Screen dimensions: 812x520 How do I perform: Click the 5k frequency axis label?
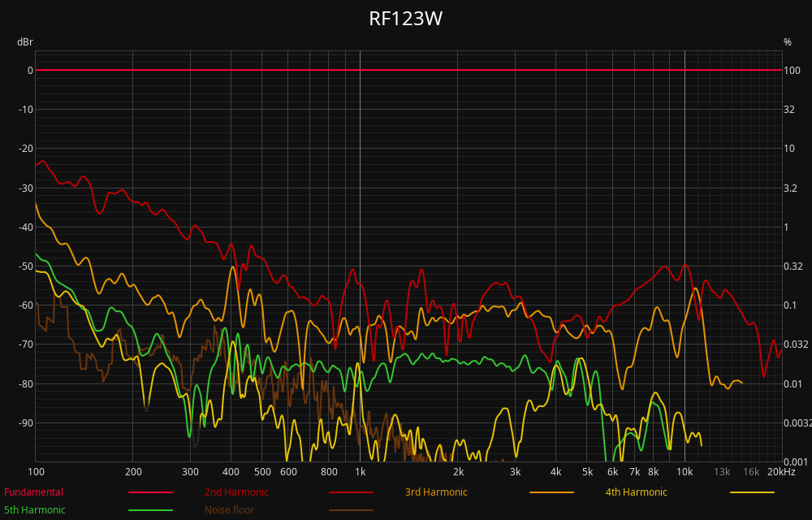tap(587, 472)
